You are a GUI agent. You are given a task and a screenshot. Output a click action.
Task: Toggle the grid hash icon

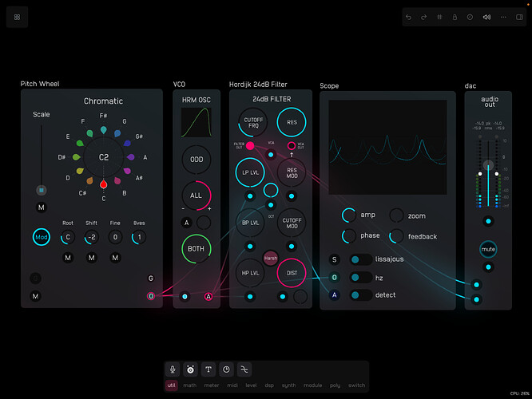pyautogui.click(x=439, y=17)
